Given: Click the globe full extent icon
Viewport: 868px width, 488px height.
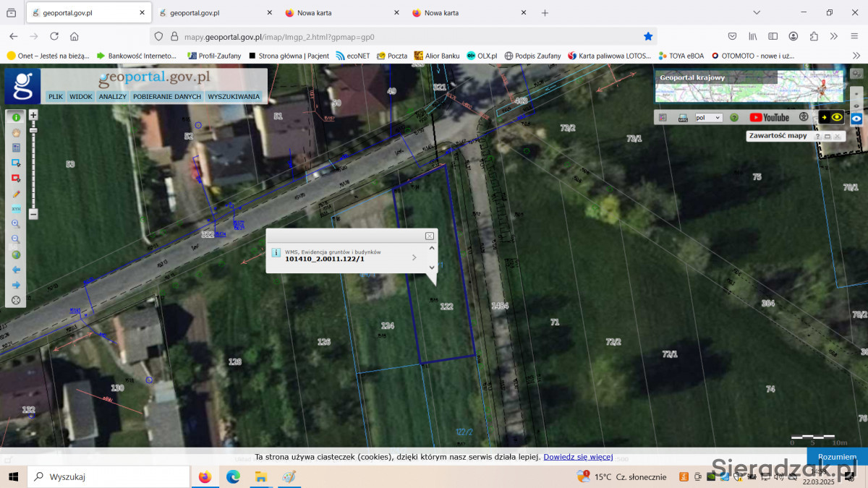Looking at the screenshot, I should point(16,254).
